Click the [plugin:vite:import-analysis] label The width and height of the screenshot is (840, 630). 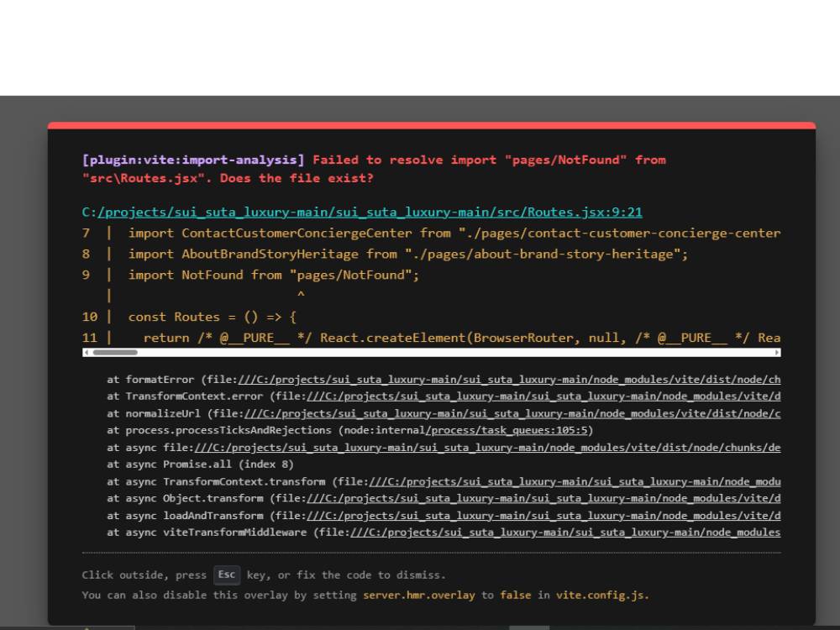pos(193,160)
